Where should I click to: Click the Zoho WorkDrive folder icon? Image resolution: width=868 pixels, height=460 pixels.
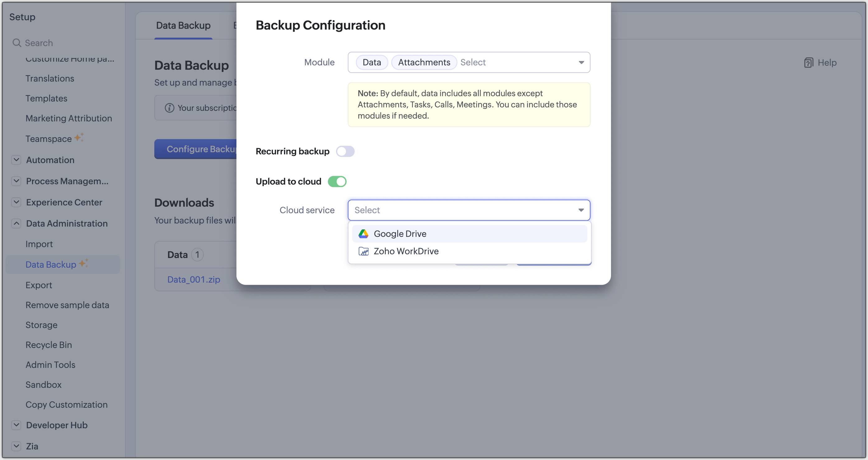(x=363, y=251)
